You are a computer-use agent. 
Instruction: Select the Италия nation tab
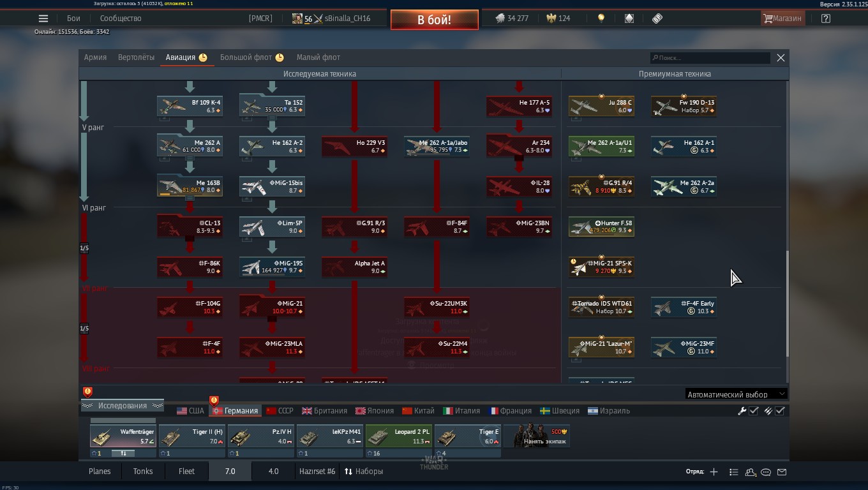pos(461,411)
